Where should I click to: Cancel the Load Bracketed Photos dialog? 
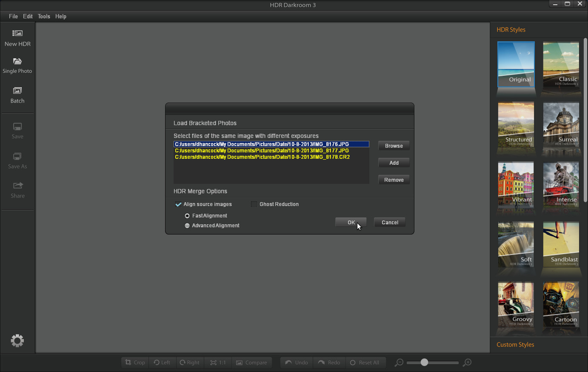(x=390, y=222)
